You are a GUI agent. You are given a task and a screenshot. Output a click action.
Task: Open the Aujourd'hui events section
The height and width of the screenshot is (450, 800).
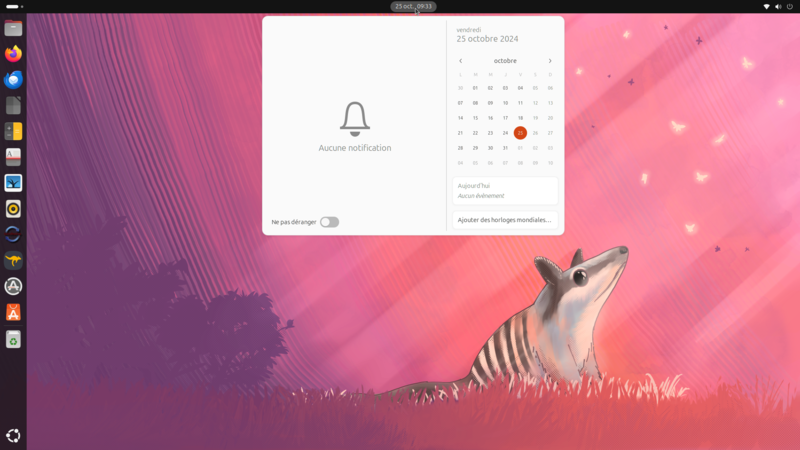click(x=505, y=191)
